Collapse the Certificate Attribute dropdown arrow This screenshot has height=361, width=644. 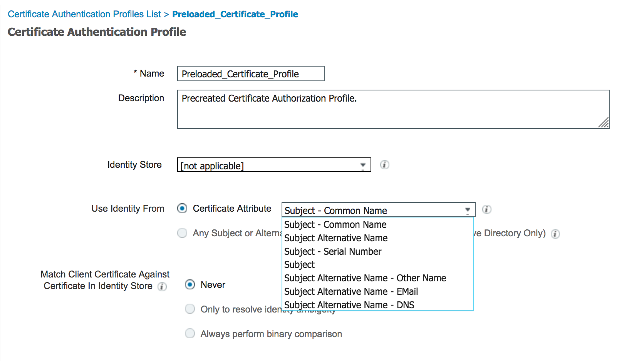467,210
